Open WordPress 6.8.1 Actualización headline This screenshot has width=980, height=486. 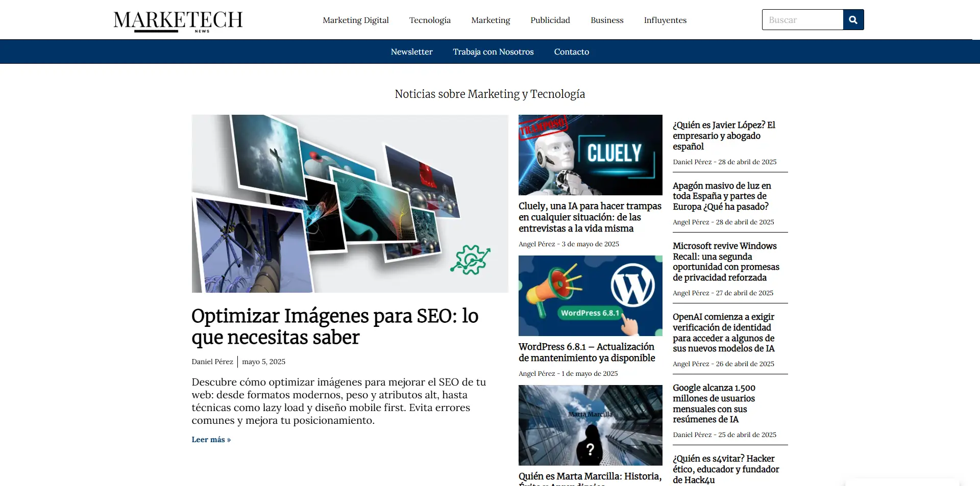click(x=587, y=352)
